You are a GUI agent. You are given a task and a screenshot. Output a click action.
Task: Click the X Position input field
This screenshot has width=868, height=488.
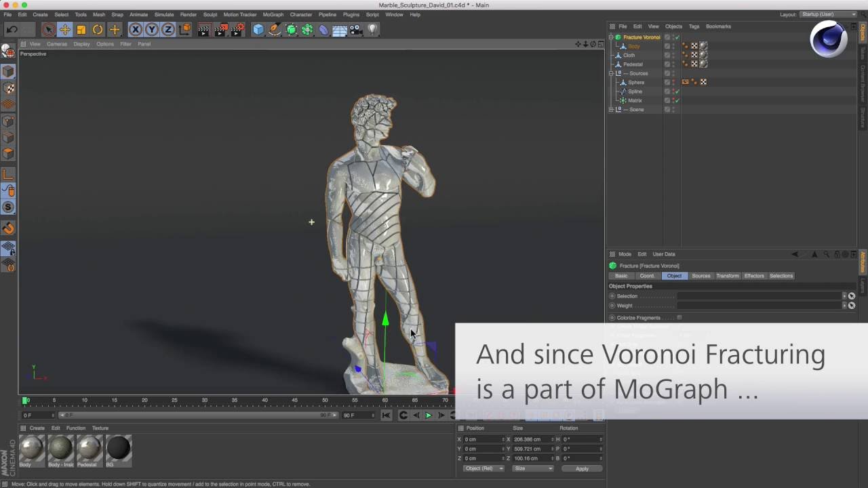click(484, 439)
